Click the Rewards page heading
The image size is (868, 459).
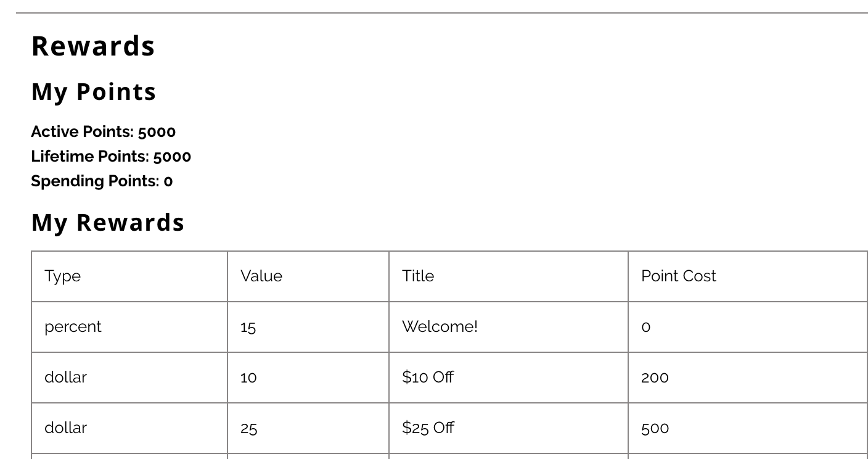(93, 46)
